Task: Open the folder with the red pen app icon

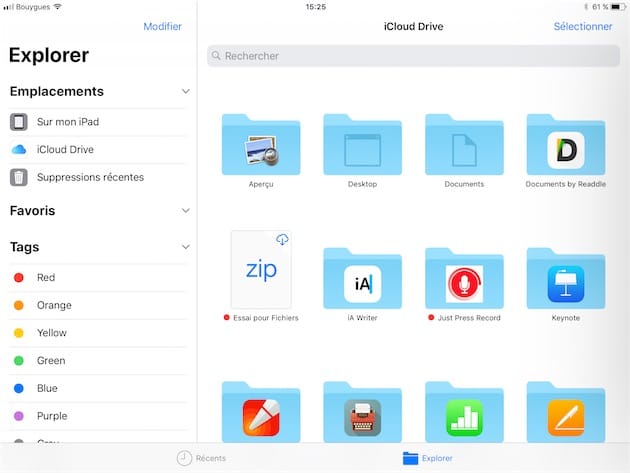Action: [x=261, y=412]
